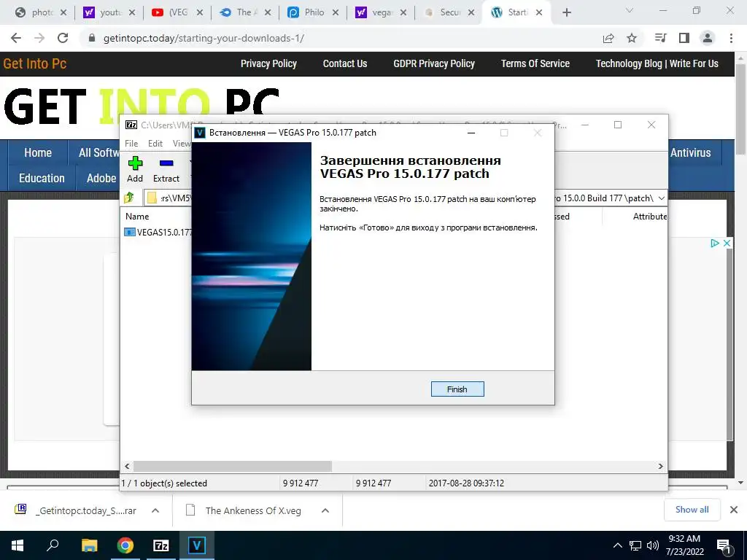
Task: Reload the Chrome page
Action: pyautogui.click(x=63, y=38)
